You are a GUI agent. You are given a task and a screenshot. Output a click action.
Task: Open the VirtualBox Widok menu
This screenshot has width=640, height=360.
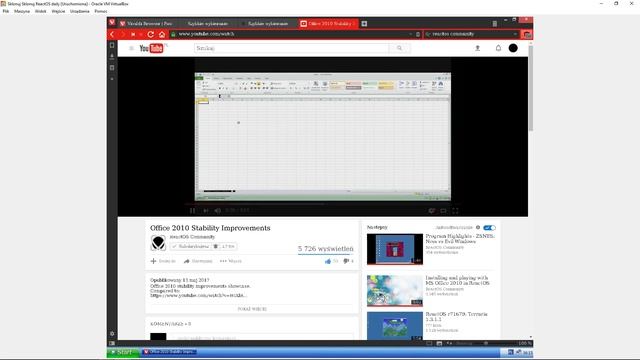pos(40,11)
